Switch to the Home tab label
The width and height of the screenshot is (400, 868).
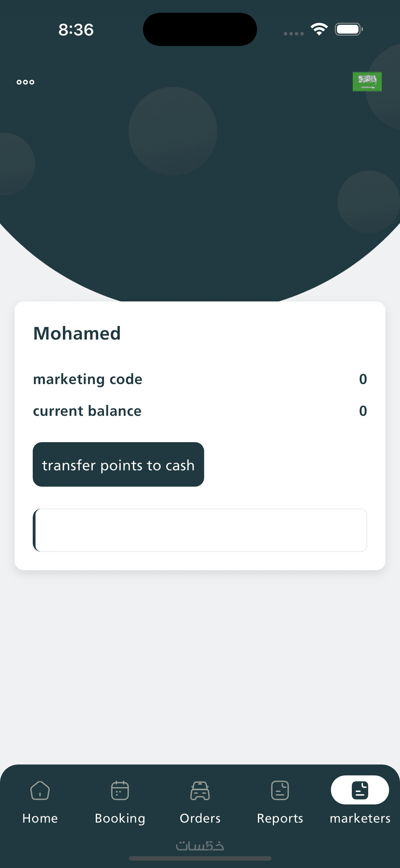[40, 818]
